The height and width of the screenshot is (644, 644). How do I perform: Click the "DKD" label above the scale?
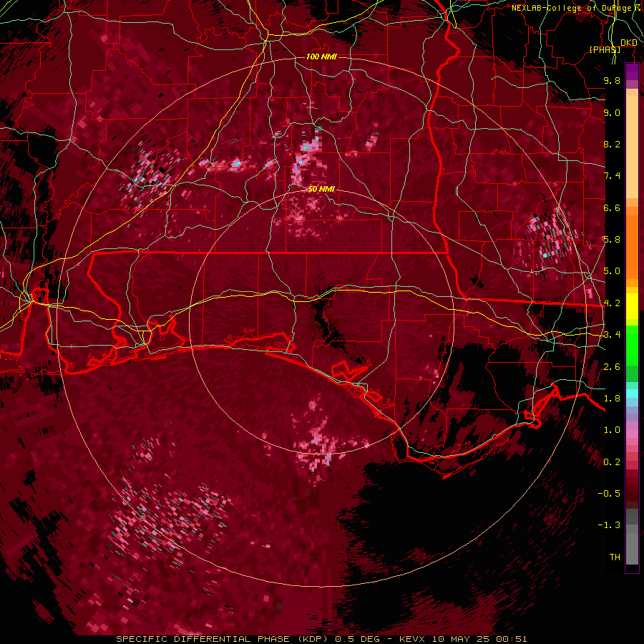click(x=629, y=43)
